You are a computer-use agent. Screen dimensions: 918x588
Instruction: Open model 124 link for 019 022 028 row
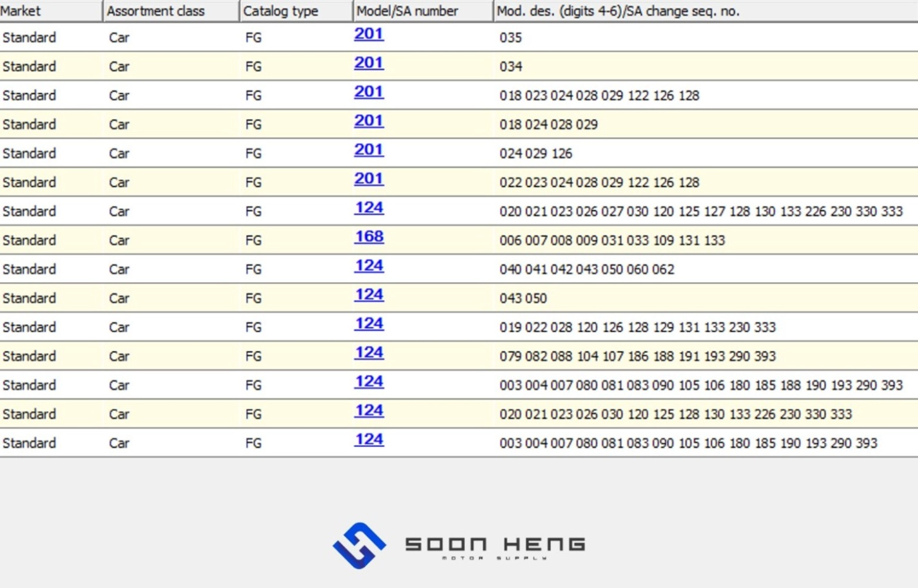369,323
